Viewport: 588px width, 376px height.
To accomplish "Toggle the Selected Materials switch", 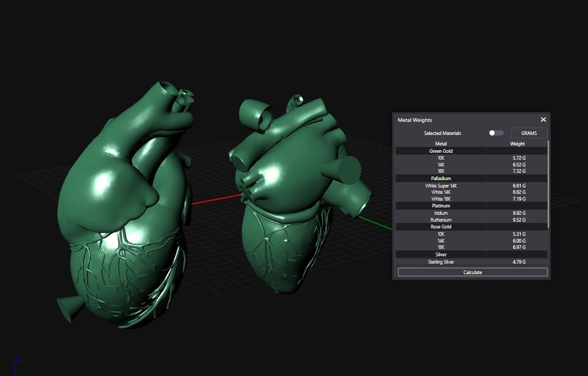I will coord(496,133).
